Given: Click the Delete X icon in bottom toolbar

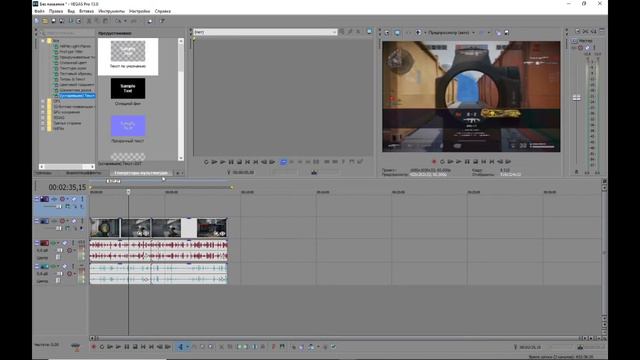Looking at the screenshot, I should tap(221, 347).
